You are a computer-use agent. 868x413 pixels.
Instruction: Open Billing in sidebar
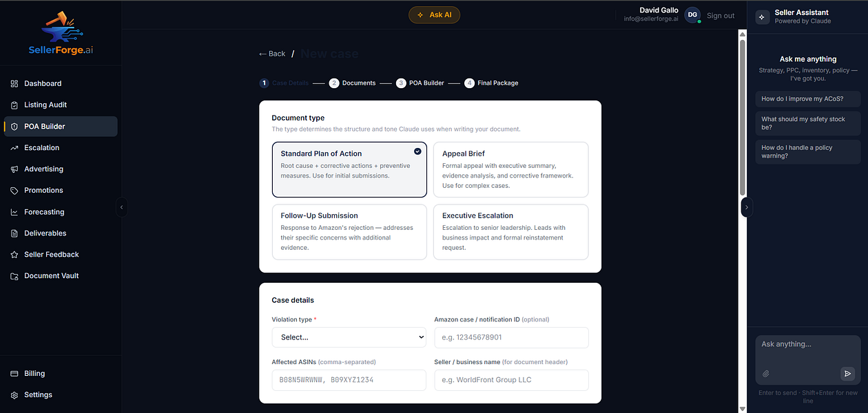61,374
